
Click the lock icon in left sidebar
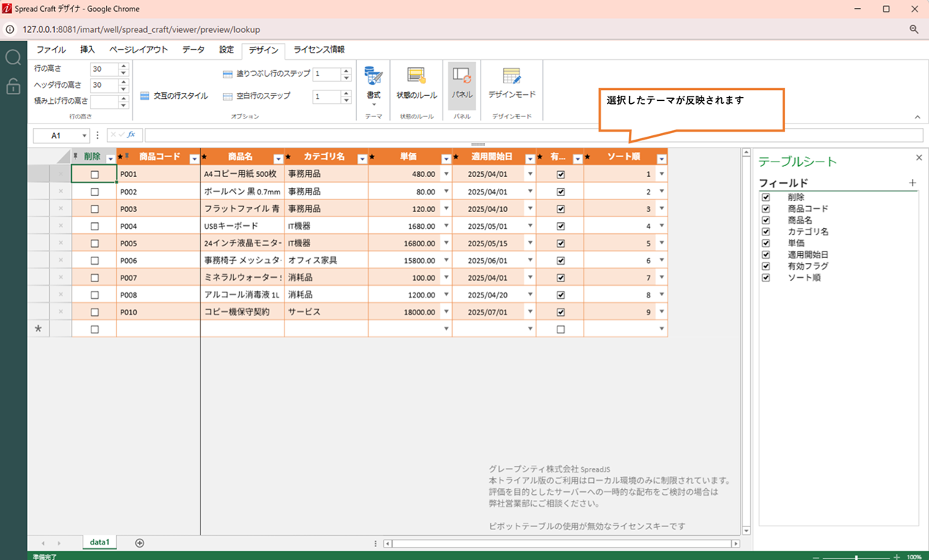pyautogui.click(x=13, y=86)
